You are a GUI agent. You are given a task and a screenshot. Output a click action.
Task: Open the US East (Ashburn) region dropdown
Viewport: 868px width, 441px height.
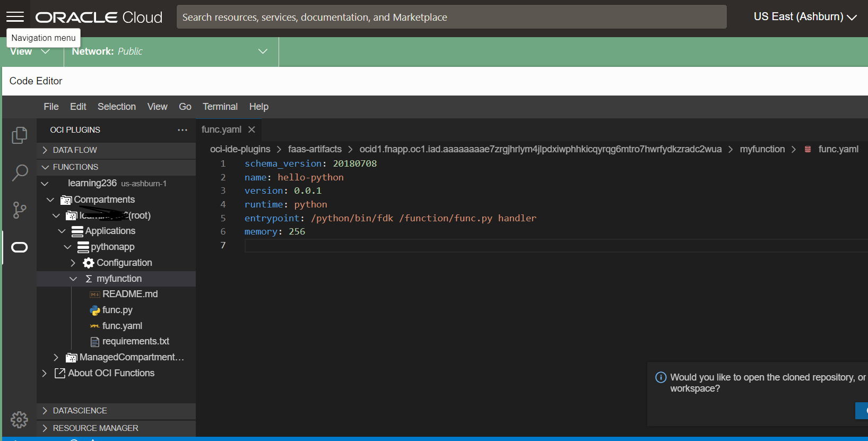coord(805,17)
